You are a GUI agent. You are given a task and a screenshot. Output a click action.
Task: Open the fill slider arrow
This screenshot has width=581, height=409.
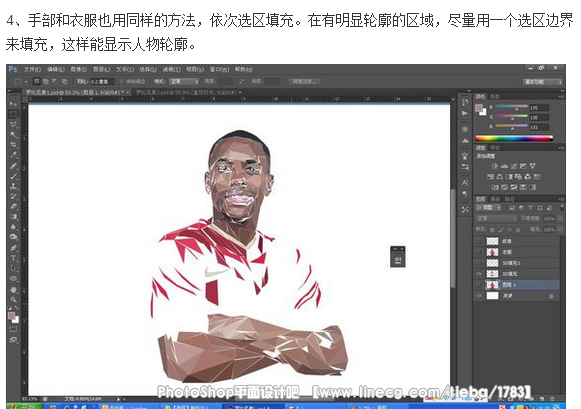point(560,230)
